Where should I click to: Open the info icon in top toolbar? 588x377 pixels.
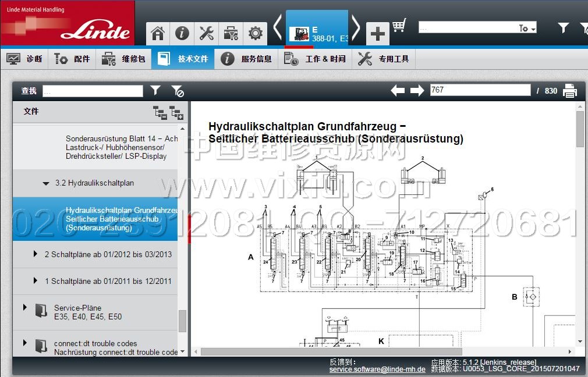182,33
